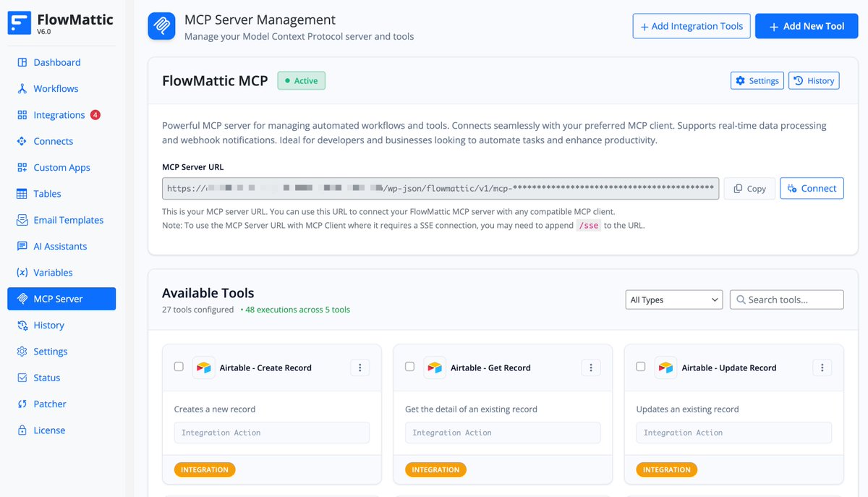The width and height of the screenshot is (868, 497).
Task: Open the Airtable - Update Record options menu
Action: (x=822, y=368)
